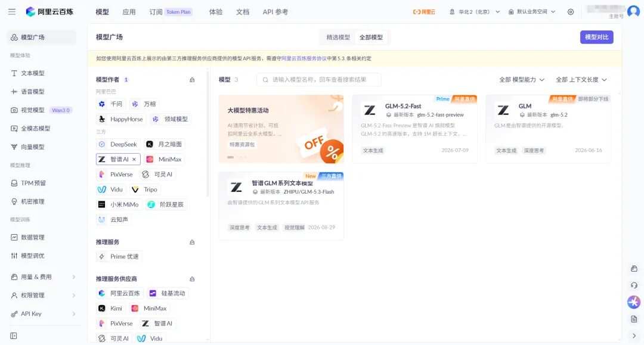Toggle the DeepSeek author filter
The height and width of the screenshot is (345, 644).
(x=117, y=144)
